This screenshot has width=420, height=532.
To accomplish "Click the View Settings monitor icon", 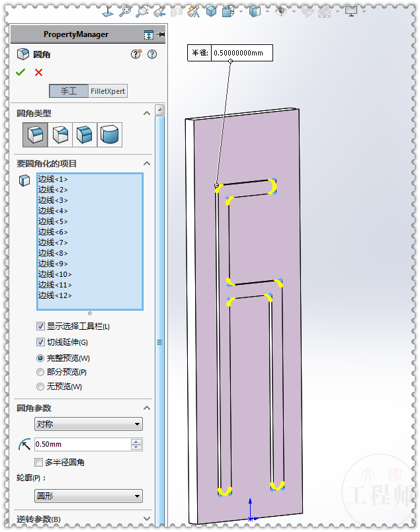I will (x=351, y=11).
